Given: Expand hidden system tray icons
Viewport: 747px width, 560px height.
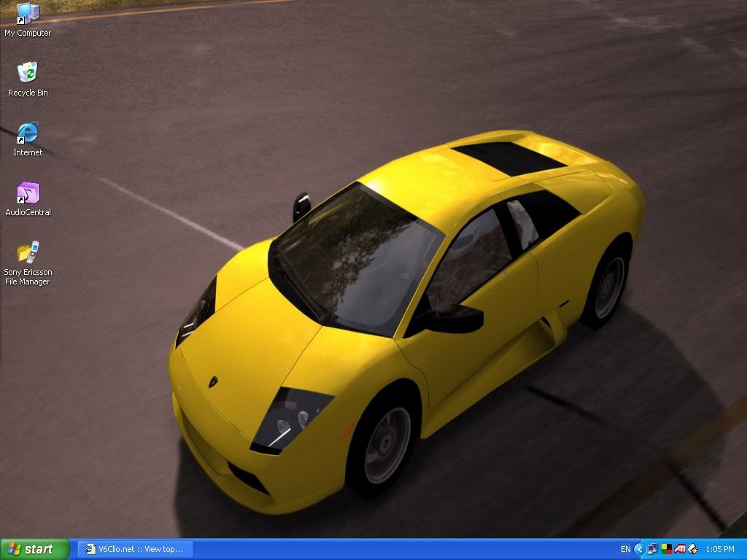Looking at the screenshot, I should pyautogui.click(x=639, y=549).
